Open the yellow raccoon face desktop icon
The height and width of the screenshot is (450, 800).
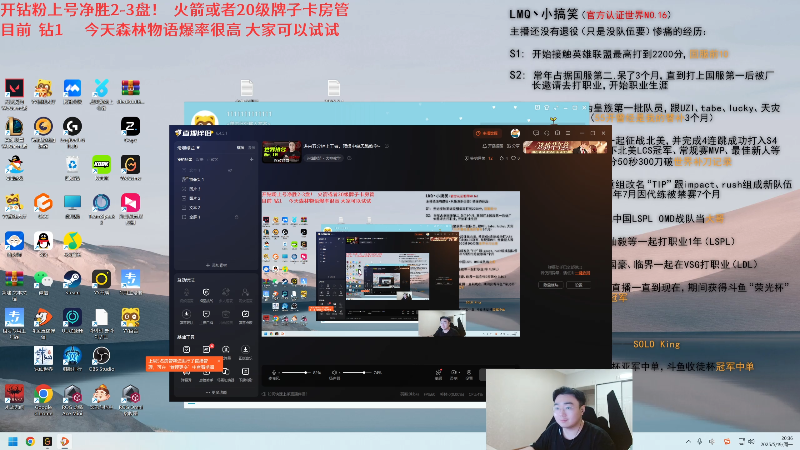tap(131, 317)
